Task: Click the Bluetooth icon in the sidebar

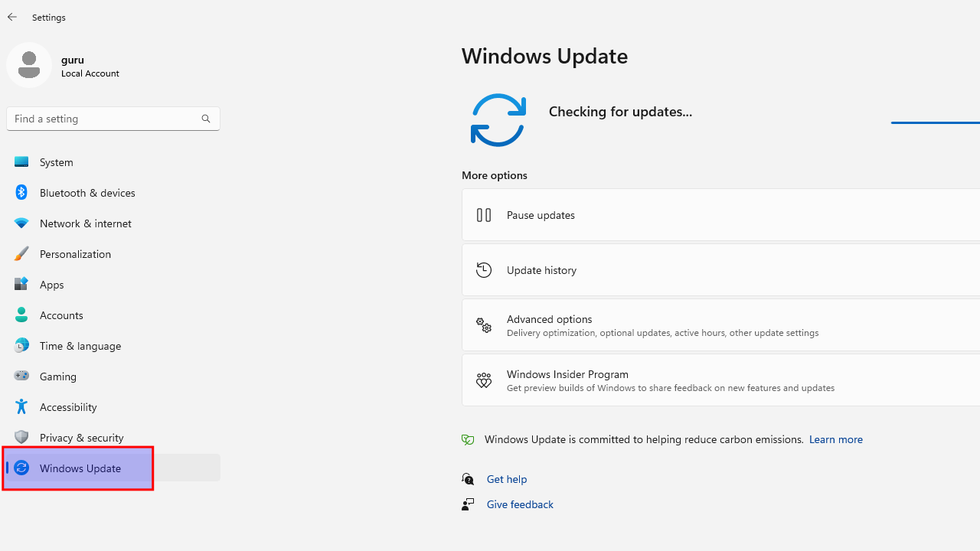Action: (21, 193)
